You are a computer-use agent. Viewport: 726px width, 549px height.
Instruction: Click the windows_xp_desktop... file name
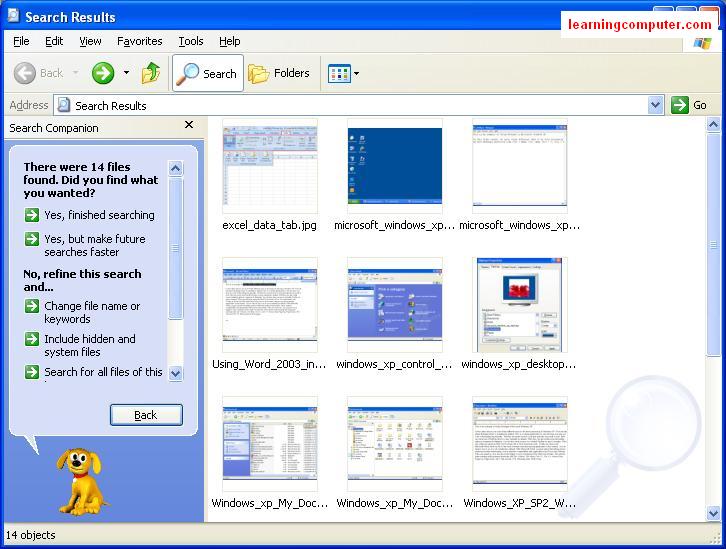(x=519, y=364)
